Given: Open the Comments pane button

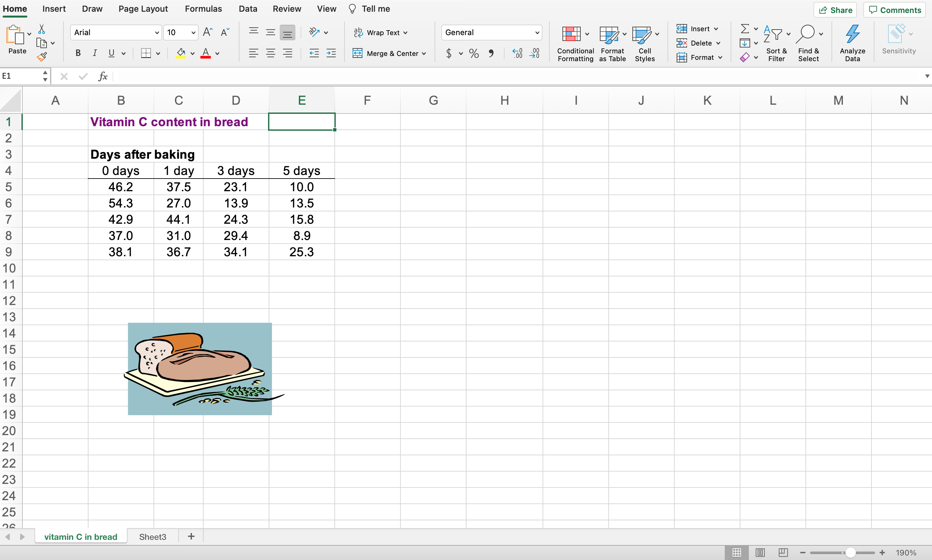Looking at the screenshot, I should point(894,10).
